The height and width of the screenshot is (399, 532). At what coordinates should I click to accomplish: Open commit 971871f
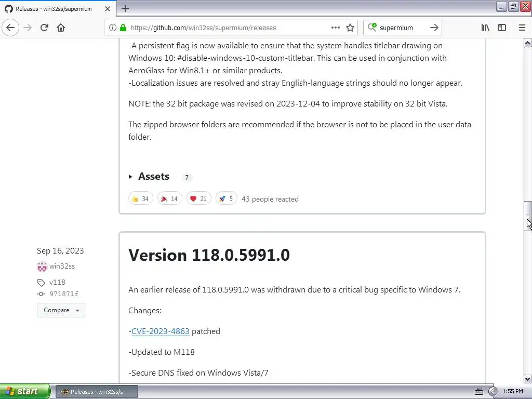(64, 294)
